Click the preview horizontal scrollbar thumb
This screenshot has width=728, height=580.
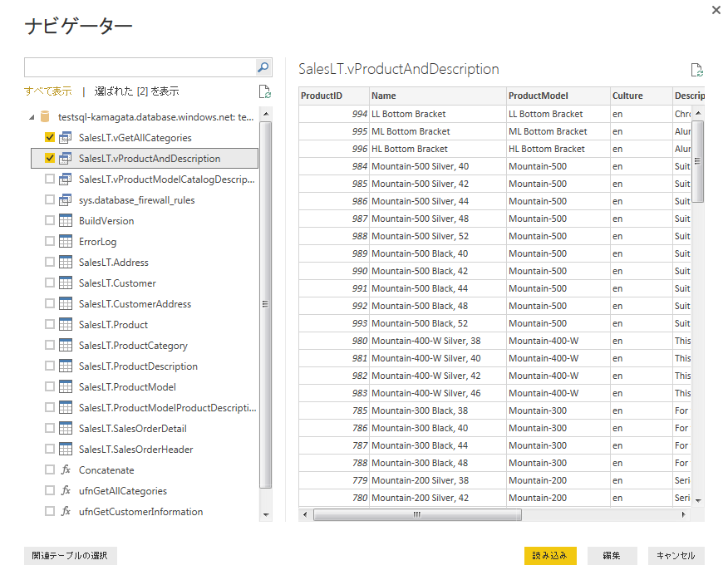(x=417, y=515)
